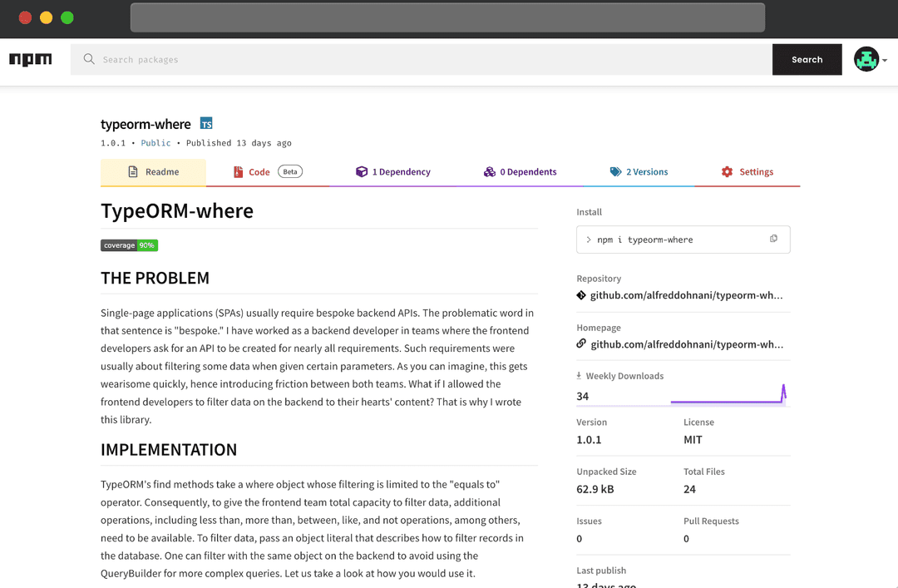The width and height of the screenshot is (898, 588).
Task: Click the TS TypeScript badge next to package name
Action: [206, 123]
